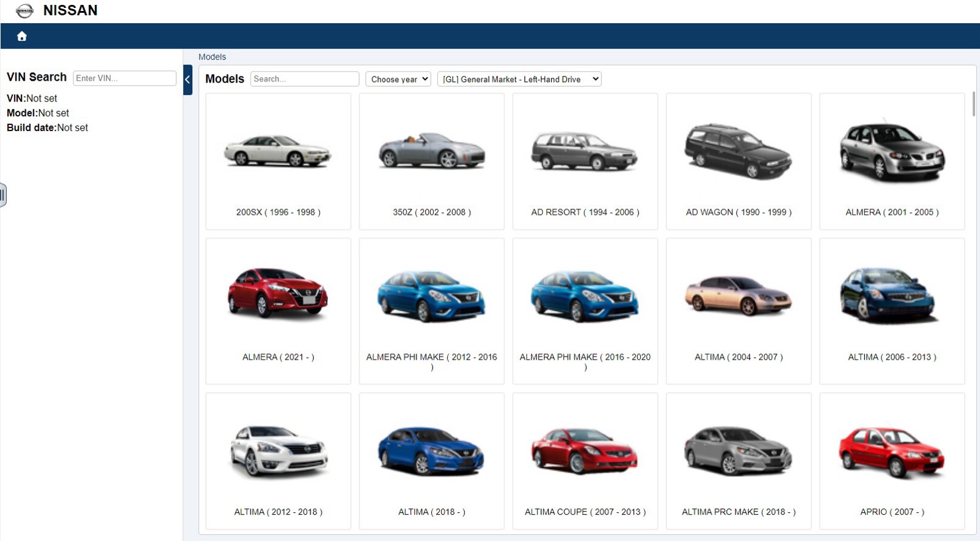Click the Models breadcrumb
This screenshot has width=980, height=541.
point(212,57)
